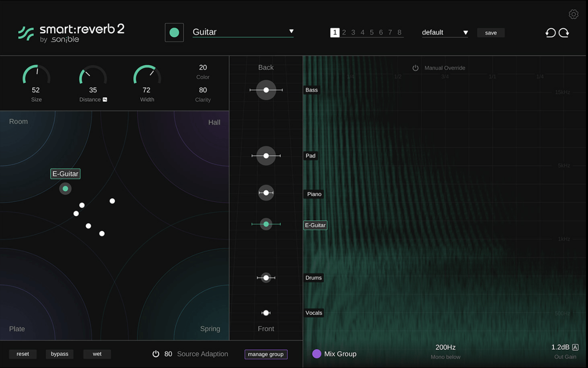This screenshot has height=368, width=588.
Task: Toggle the wet signal button
Action: tap(97, 354)
